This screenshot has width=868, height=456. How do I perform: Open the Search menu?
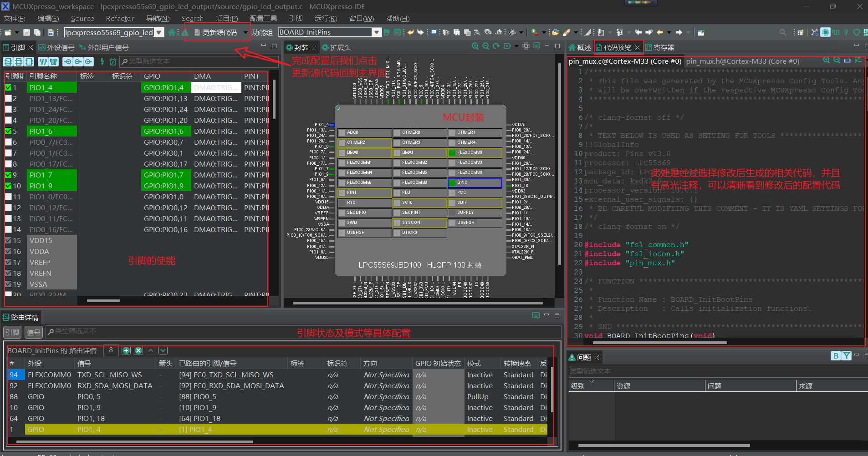193,19
